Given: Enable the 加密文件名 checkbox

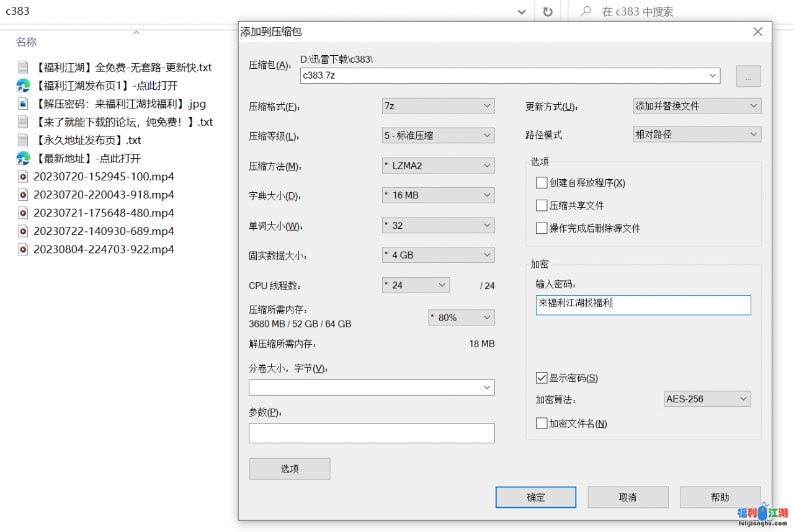Looking at the screenshot, I should (542, 423).
